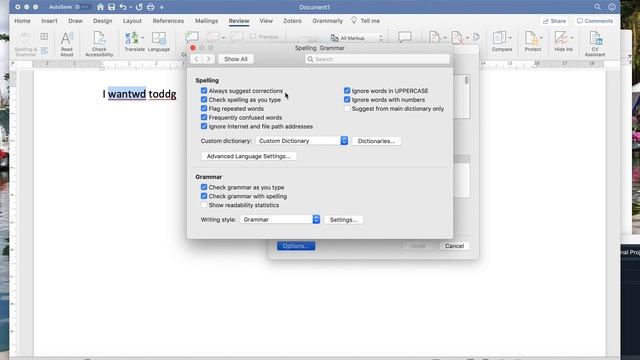The height and width of the screenshot is (360, 640).
Task: Toggle Ignore words with numbers checkbox
Action: pos(347,100)
